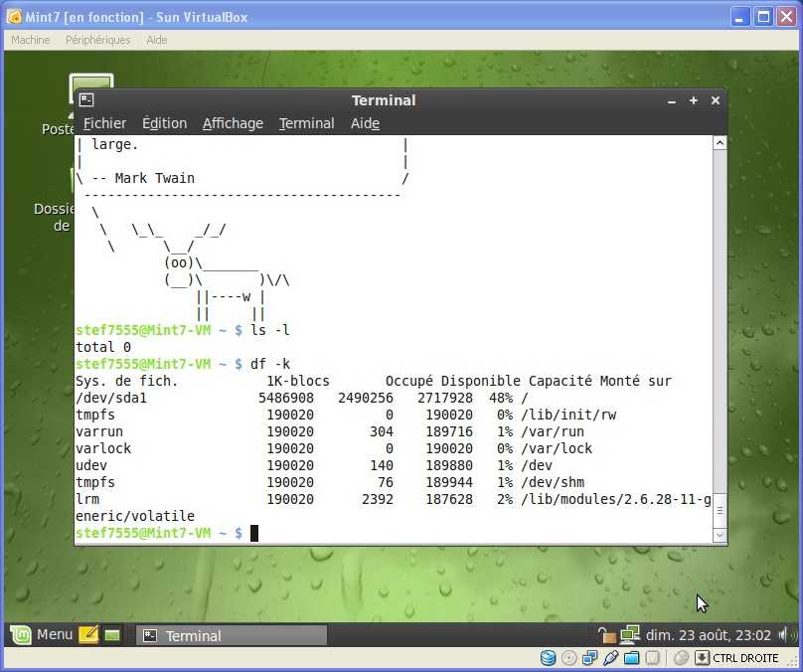803x672 pixels.
Task: Open the Terminal Affichage menu
Action: (233, 123)
